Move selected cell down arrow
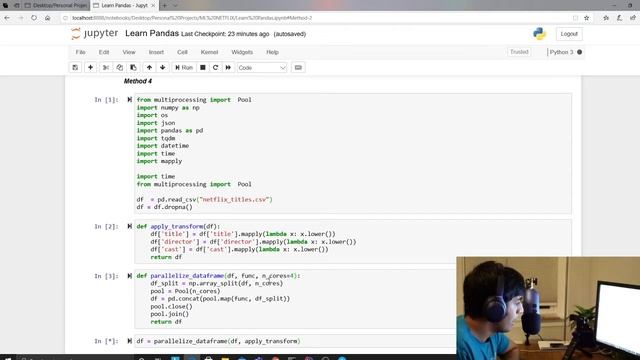Image resolution: width=640 pixels, height=360 pixels. coord(163,67)
